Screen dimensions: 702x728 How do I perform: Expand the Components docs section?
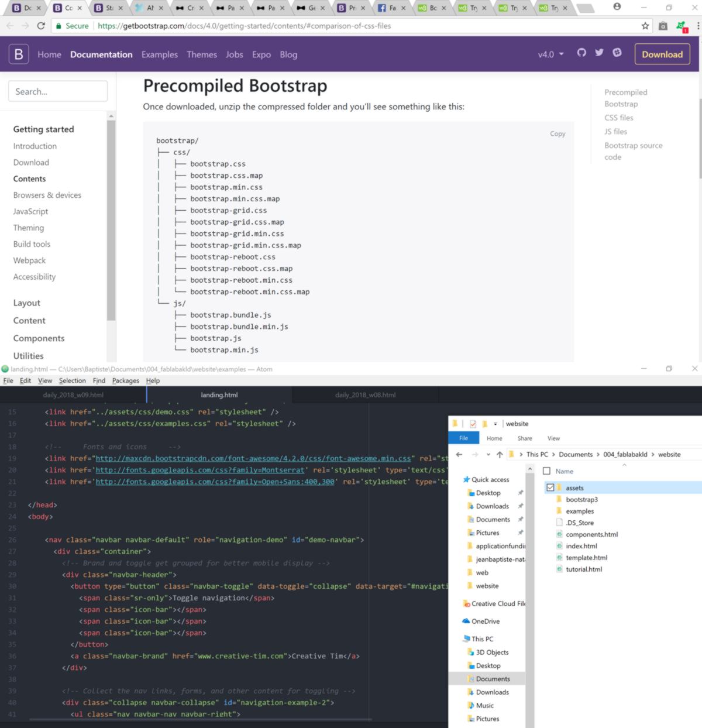pos(39,338)
